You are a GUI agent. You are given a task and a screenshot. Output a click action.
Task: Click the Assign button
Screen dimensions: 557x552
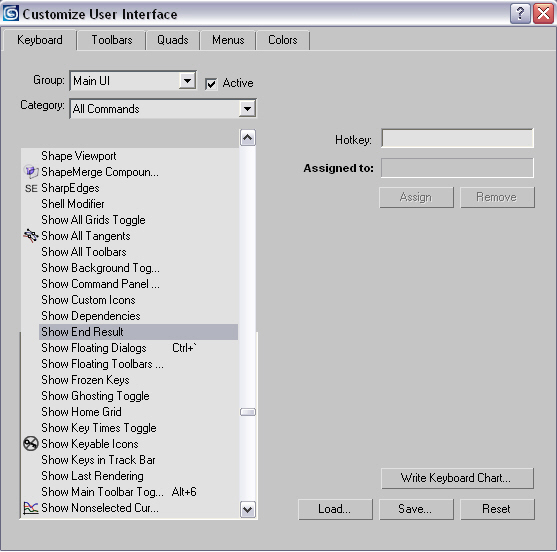pos(416,197)
